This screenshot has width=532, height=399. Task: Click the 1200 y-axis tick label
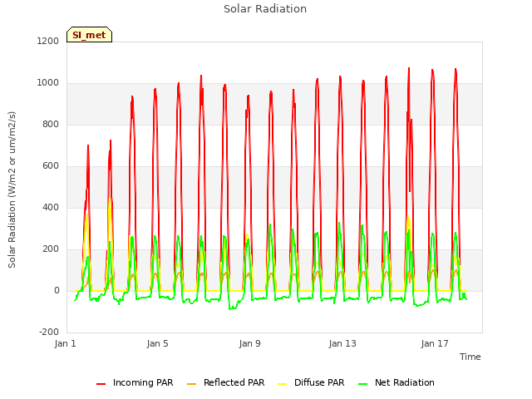point(48,41)
